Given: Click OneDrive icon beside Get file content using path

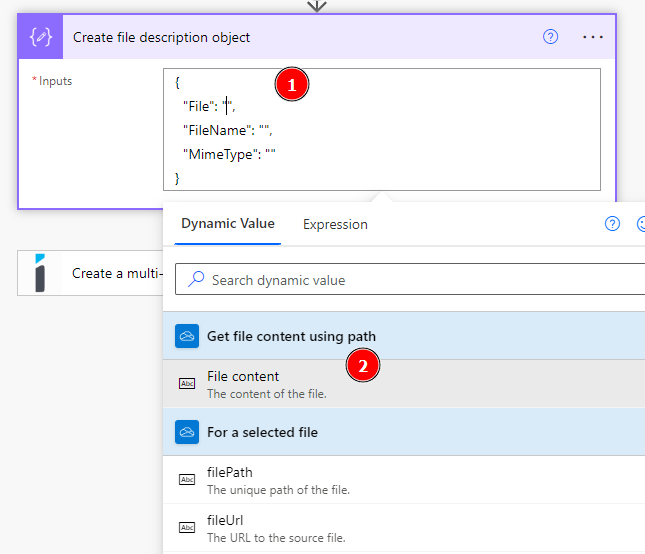Looking at the screenshot, I should 187,336.
